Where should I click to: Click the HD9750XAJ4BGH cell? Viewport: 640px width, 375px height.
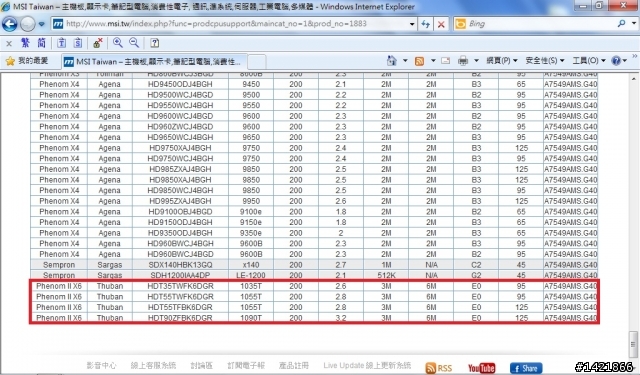point(180,148)
